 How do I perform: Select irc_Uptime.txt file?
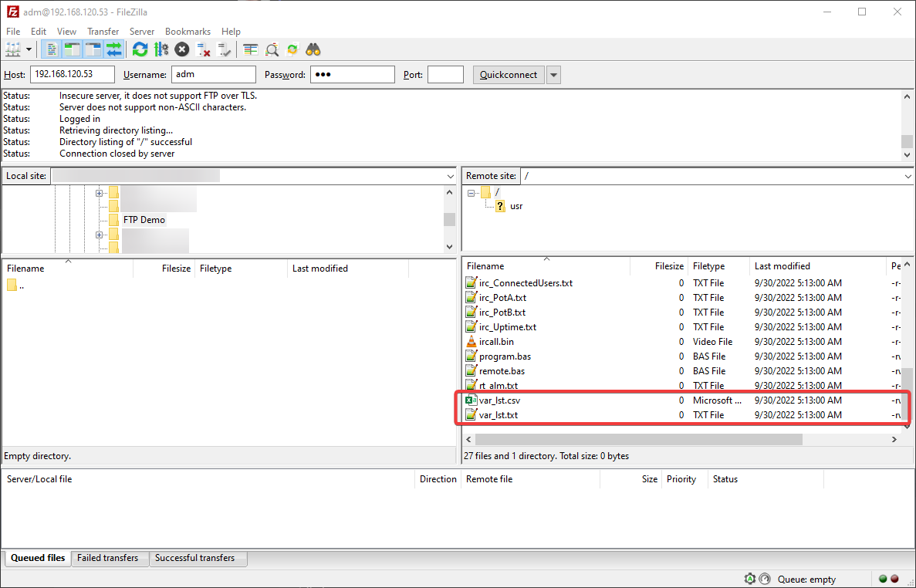[508, 327]
